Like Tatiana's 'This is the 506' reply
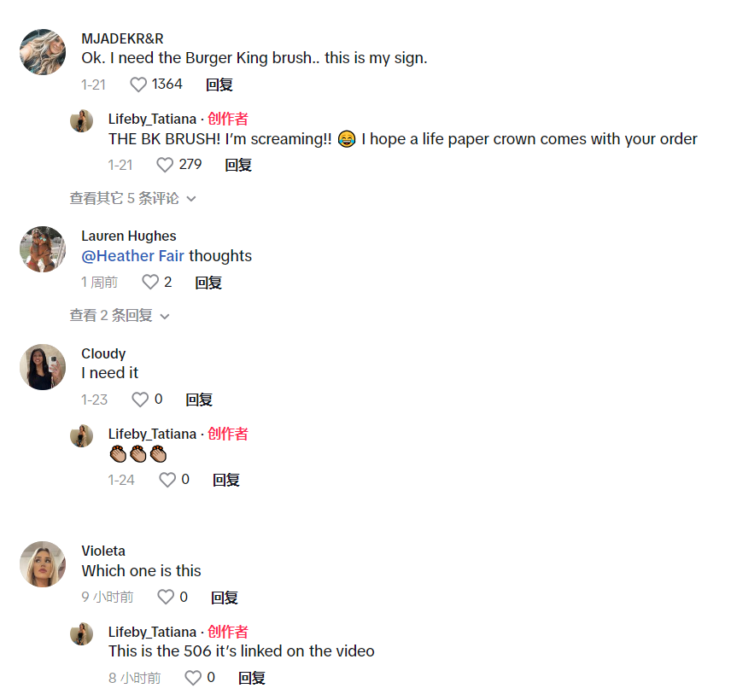Screen dimensions: 731x700 pyautogui.click(x=193, y=678)
